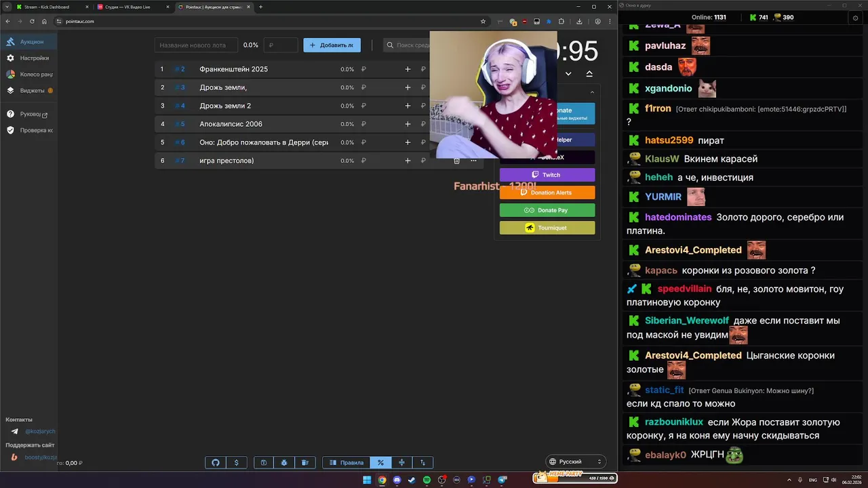The width and height of the screenshot is (868, 488).
Task: Open the Русский language dropdown
Action: tap(576, 462)
